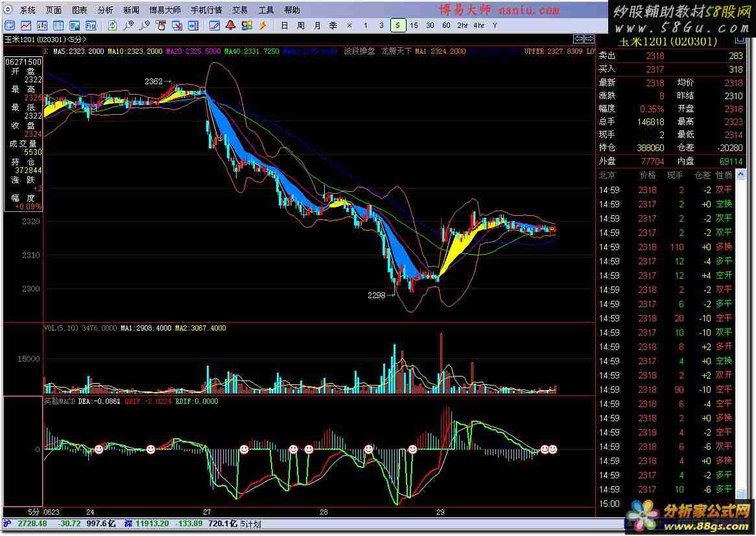Open the 分析 menu
Screen dimensions: 756x536
tap(105, 10)
